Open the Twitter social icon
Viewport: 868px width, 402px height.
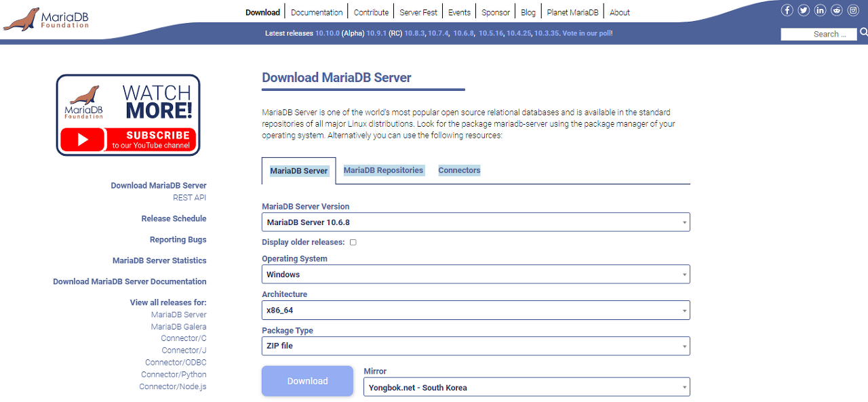804,10
